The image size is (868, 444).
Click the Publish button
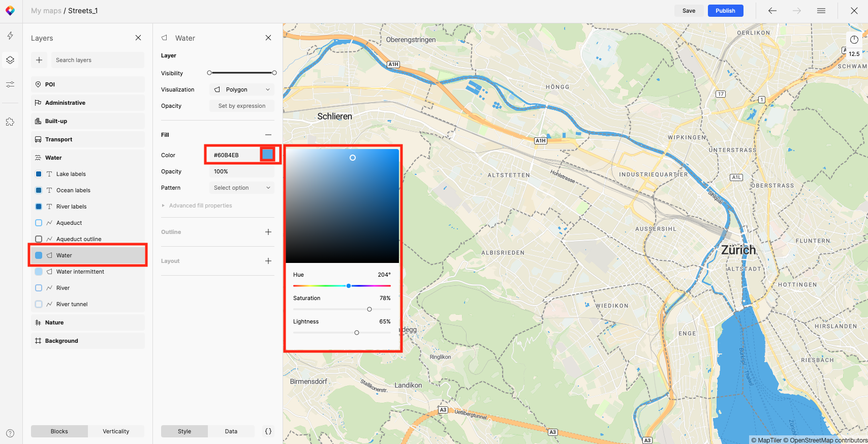click(x=725, y=11)
